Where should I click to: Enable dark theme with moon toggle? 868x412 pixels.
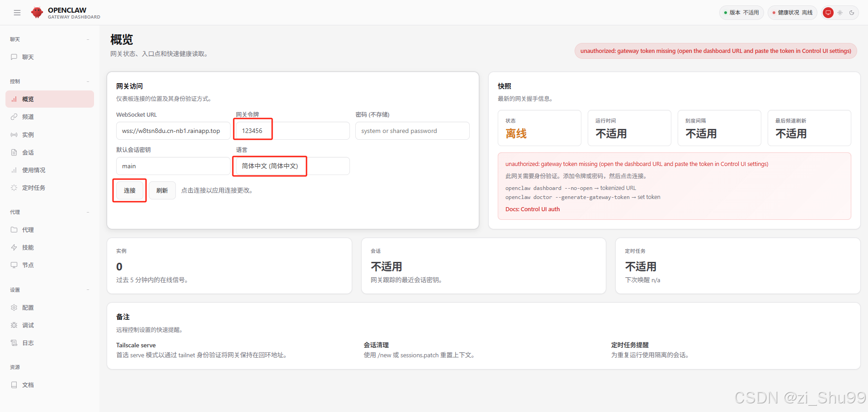852,13
